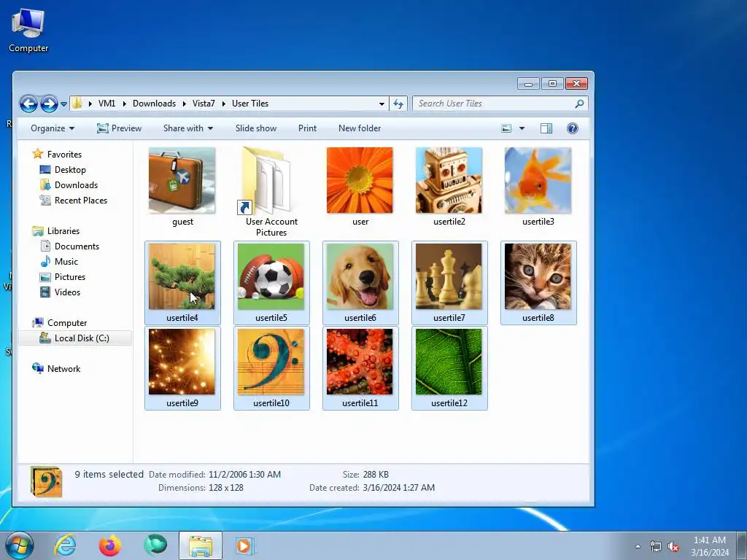Refresh the User Tiles folder view
The height and width of the screenshot is (560, 747).
pyautogui.click(x=398, y=104)
